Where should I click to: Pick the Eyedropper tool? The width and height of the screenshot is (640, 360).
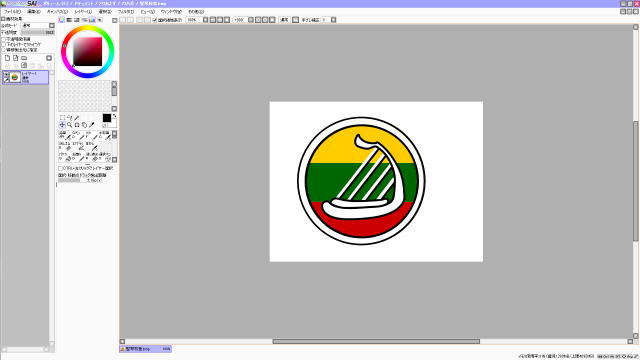[92, 125]
